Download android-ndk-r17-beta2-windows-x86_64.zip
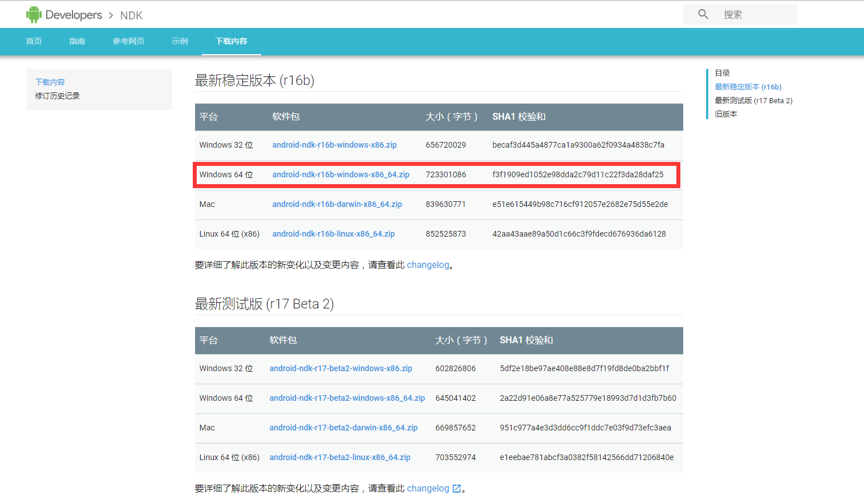Viewport: 864px width, 504px height. [347, 398]
